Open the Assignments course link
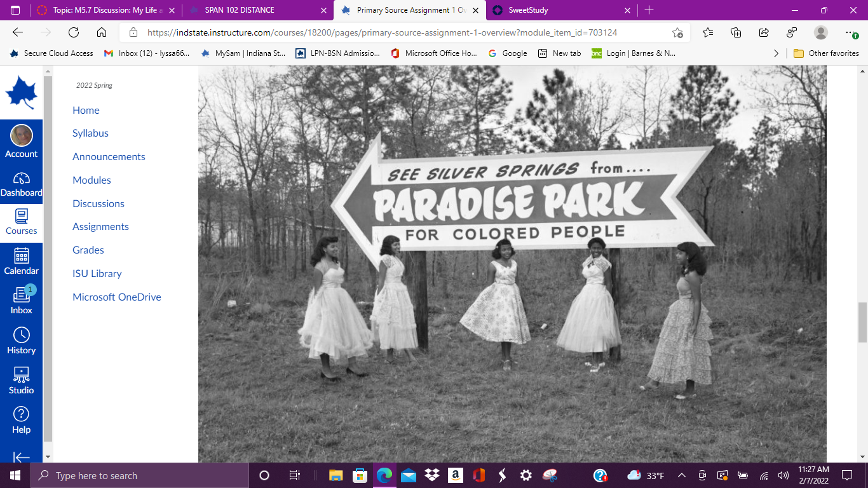The width and height of the screenshot is (868, 488). tap(100, 227)
